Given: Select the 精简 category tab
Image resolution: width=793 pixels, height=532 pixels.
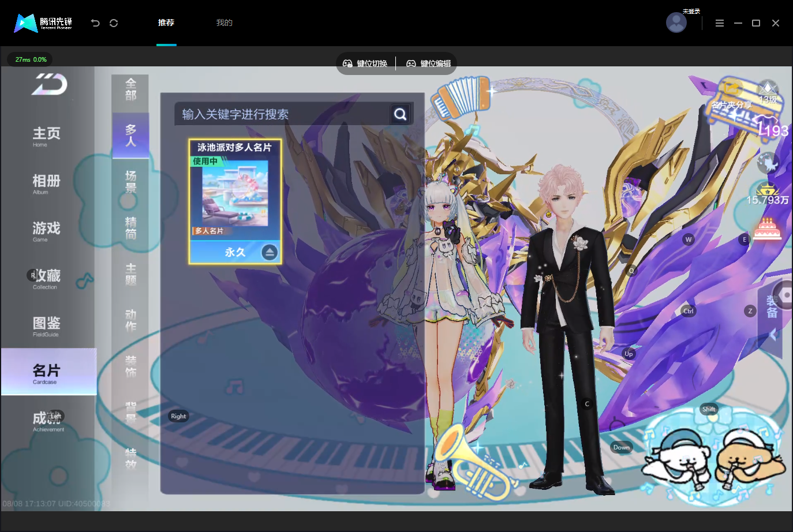Looking at the screenshot, I should 130,228.
